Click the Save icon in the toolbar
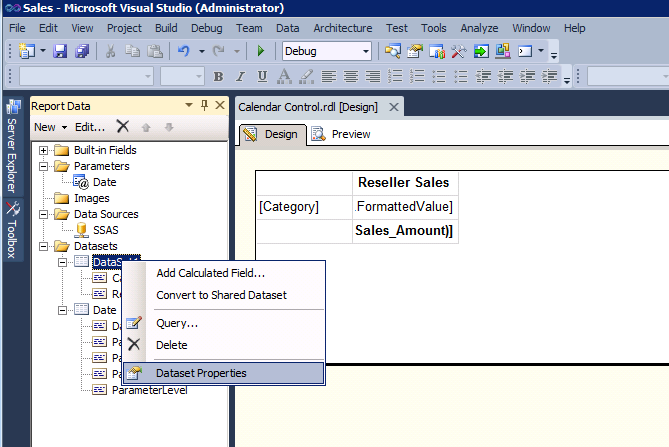This screenshot has width=669, height=447. point(60,51)
